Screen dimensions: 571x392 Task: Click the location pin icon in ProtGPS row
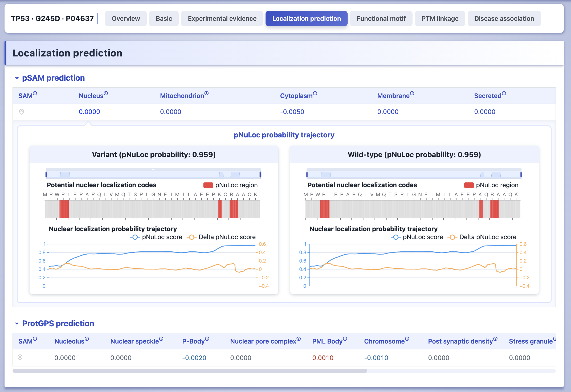click(20, 357)
